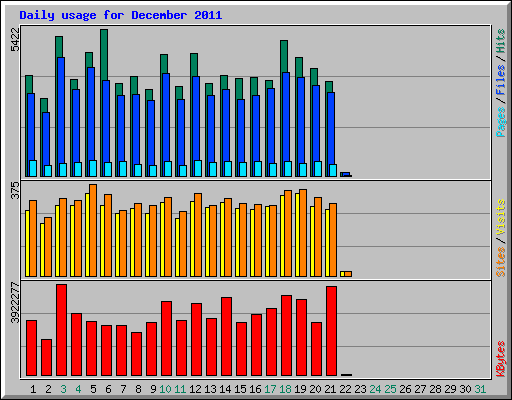This screenshot has width=512, height=400.
Task: Click the "5422" y-axis value
Action: pos(15,40)
